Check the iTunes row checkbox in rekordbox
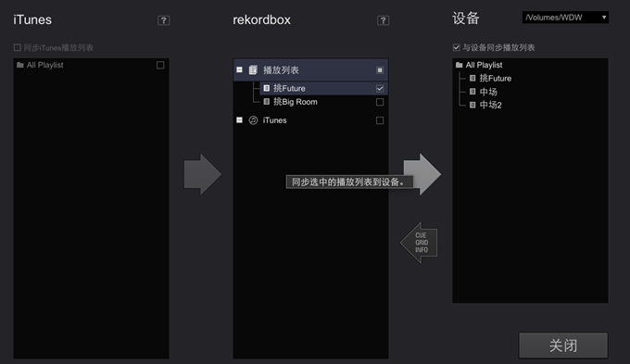 [x=380, y=120]
